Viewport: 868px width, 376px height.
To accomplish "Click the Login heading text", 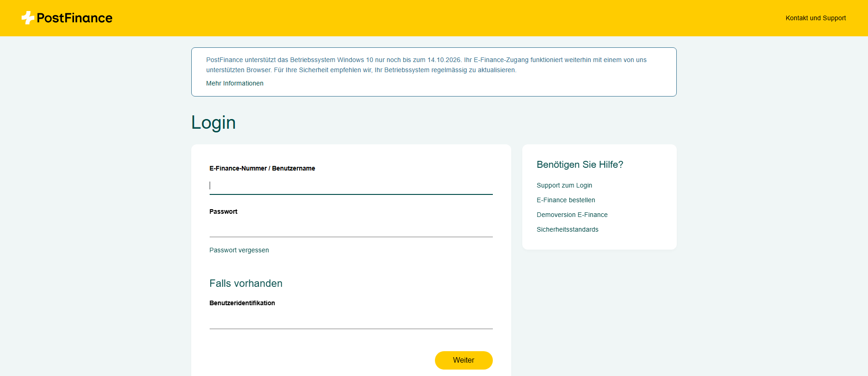I will [x=213, y=123].
